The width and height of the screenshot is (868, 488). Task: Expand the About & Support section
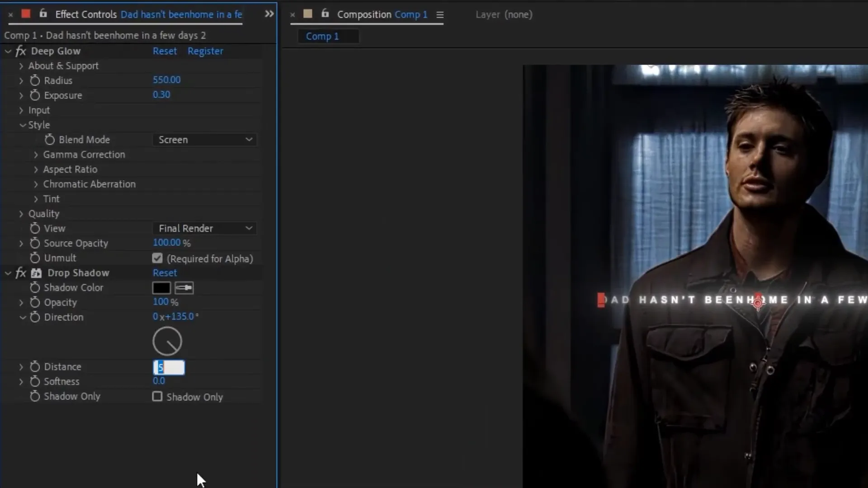pyautogui.click(x=21, y=66)
